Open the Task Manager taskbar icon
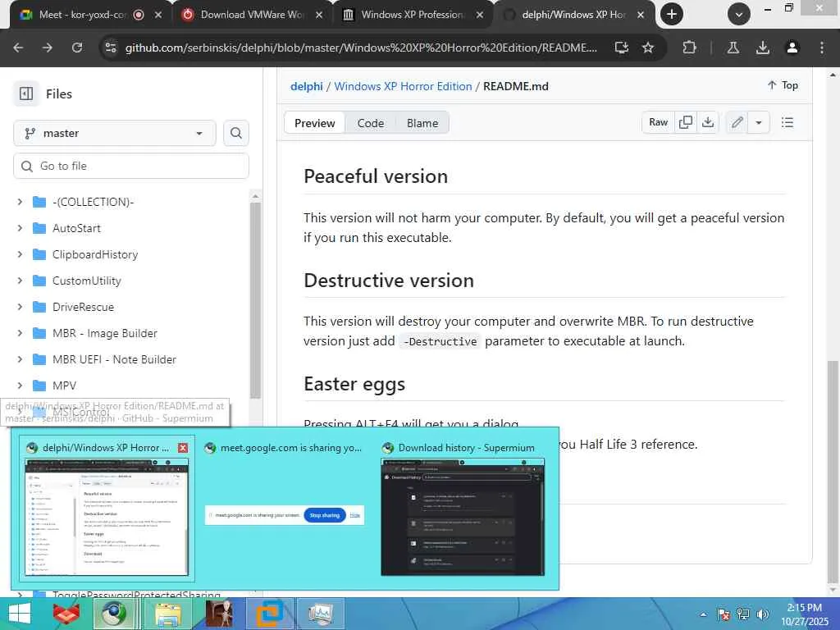Image resolution: width=840 pixels, height=630 pixels. (x=321, y=614)
